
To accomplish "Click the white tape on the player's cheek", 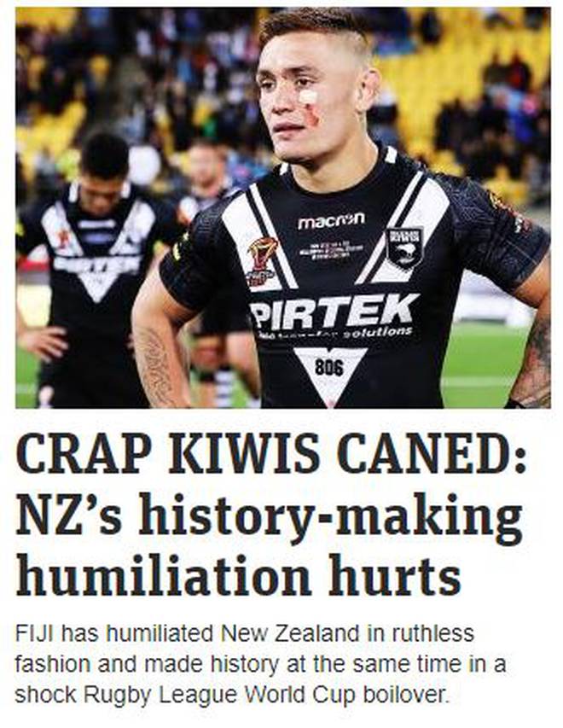I will pyautogui.click(x=308, y=97).
